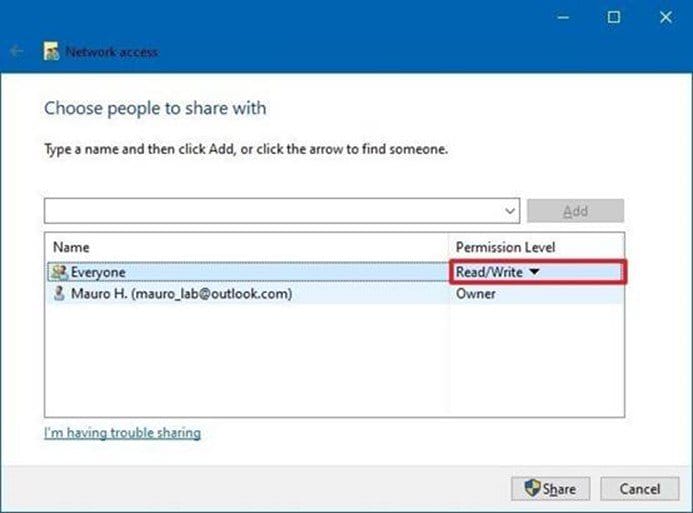Click the Mauro H. user icon

(x=59, y=294)
